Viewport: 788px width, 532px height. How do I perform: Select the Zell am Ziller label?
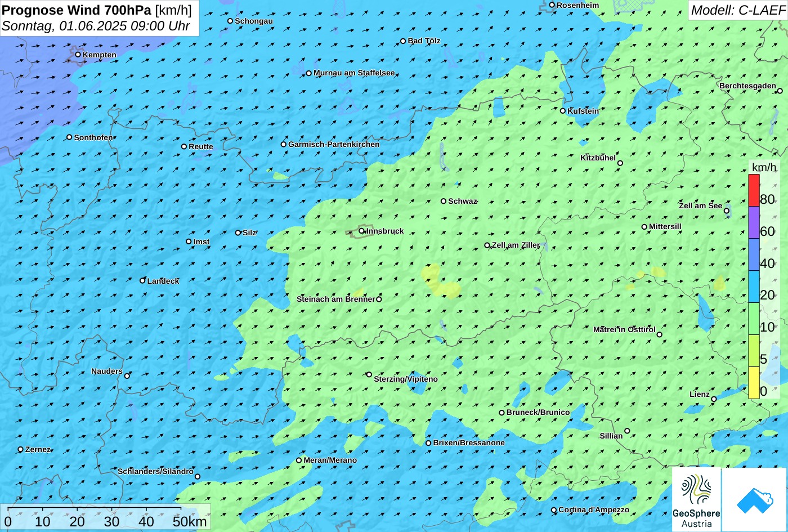(x=516, y=245)
